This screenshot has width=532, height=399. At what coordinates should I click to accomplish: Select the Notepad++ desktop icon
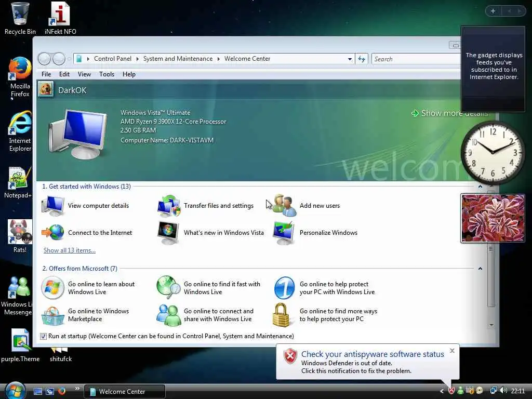(18, 182)
